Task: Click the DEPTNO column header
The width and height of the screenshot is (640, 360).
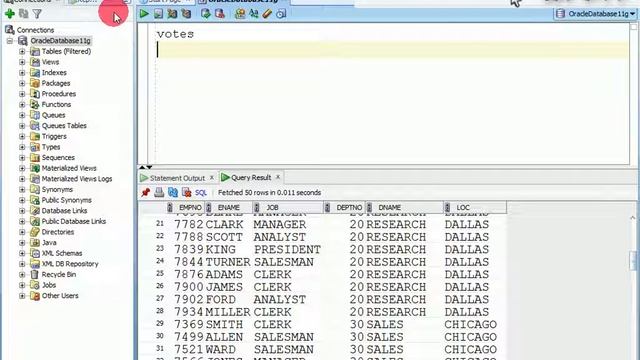Action: tap(344, 207)
